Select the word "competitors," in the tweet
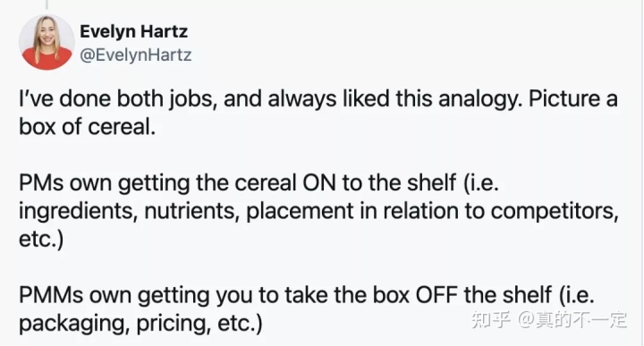 555,212
